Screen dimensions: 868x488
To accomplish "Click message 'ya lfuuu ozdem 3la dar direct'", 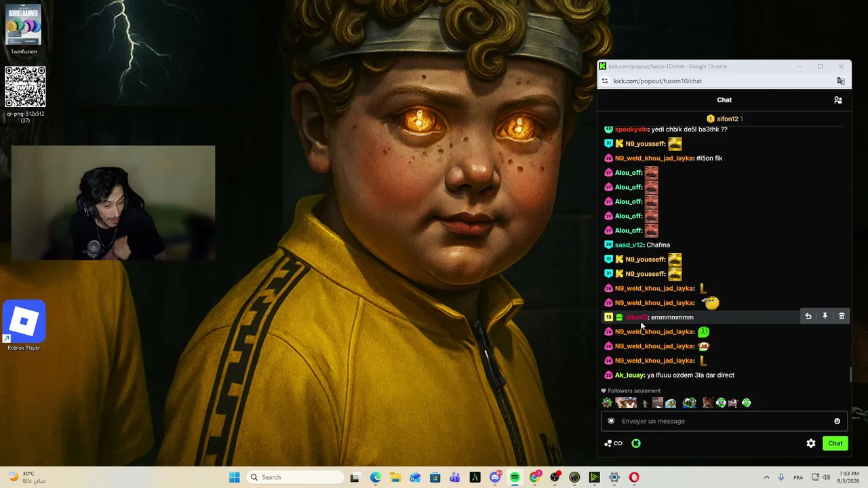I will [x=691, y=375].
